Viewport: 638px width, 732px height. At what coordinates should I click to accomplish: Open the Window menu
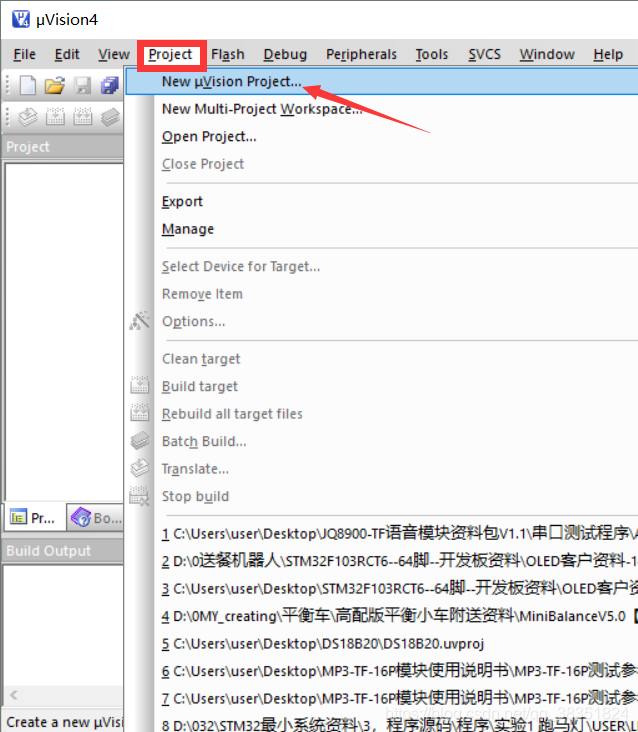547,55
